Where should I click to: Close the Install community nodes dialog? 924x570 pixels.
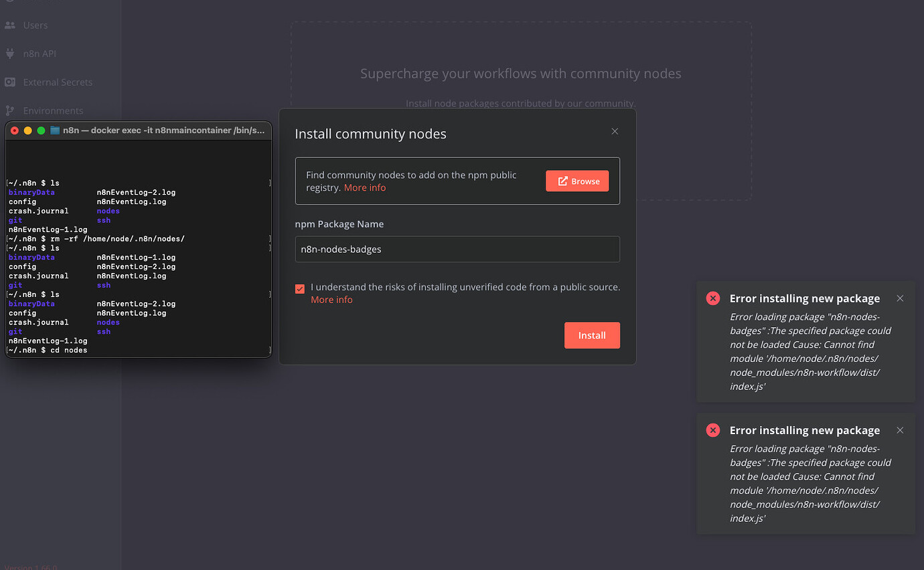[615, 131]
